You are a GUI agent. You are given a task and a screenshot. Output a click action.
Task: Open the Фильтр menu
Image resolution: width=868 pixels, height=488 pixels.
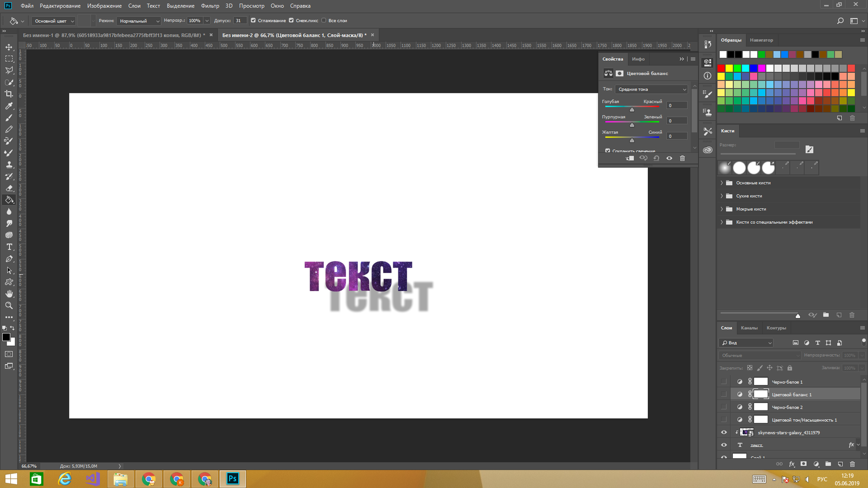coord(210,5)
